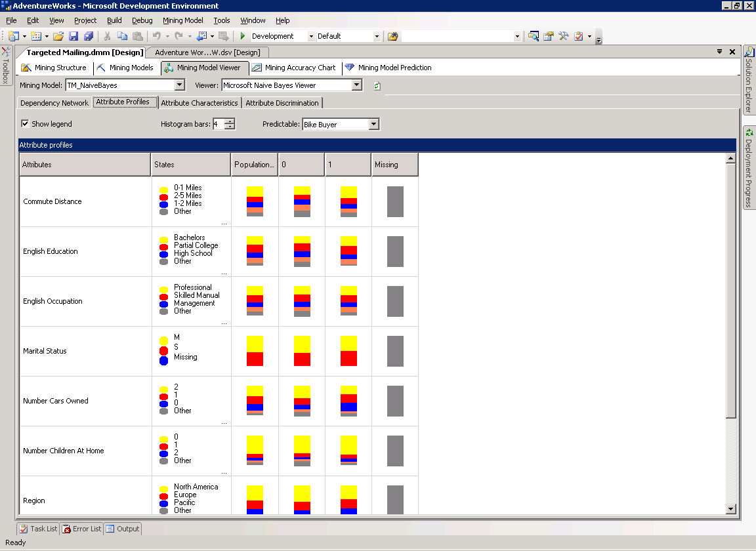The width and height of the screenshot is (756, 551).
Task: Open the Debug menu
Action: point(142,20)
